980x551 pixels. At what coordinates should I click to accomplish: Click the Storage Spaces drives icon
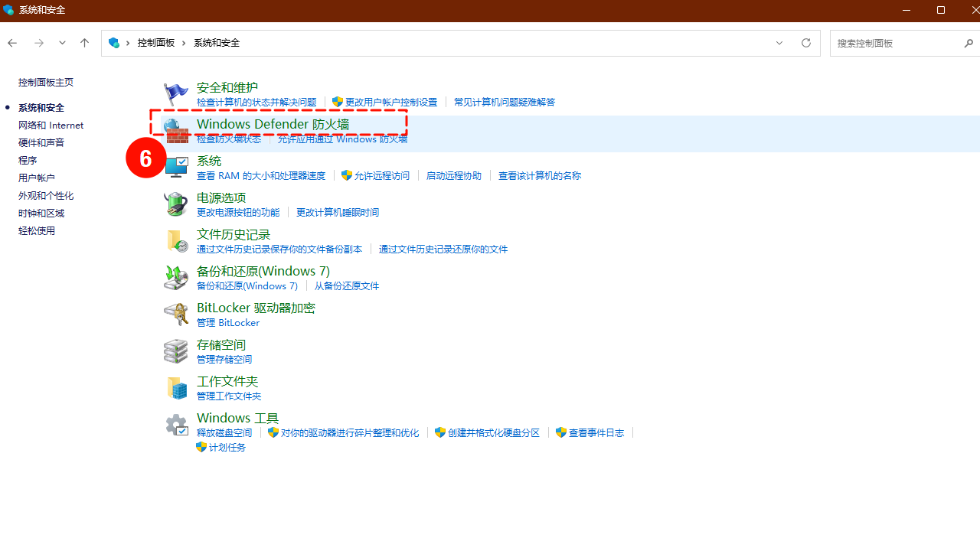pyautogui.click(x=176, y=351)
